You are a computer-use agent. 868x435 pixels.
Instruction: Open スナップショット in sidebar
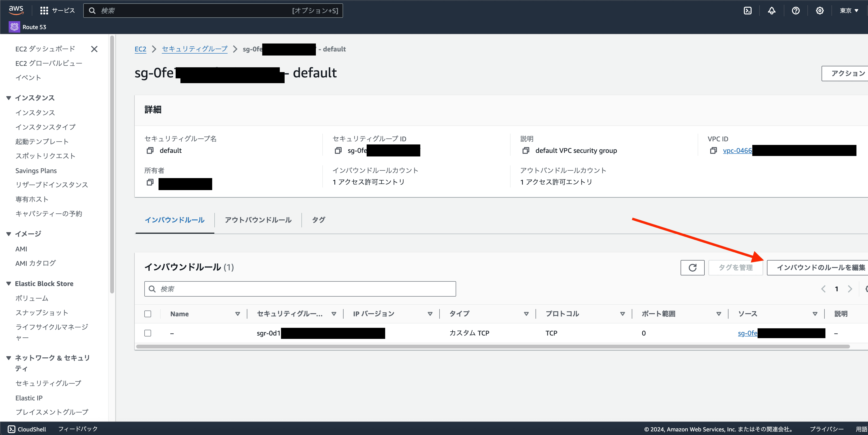pyautogui.click(x=42, y=313)
